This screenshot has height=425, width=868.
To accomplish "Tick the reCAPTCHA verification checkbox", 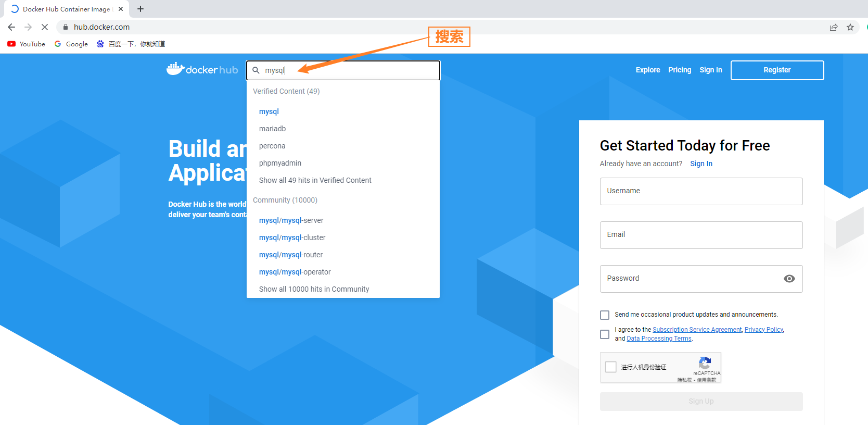I will (x=611, y=367).
